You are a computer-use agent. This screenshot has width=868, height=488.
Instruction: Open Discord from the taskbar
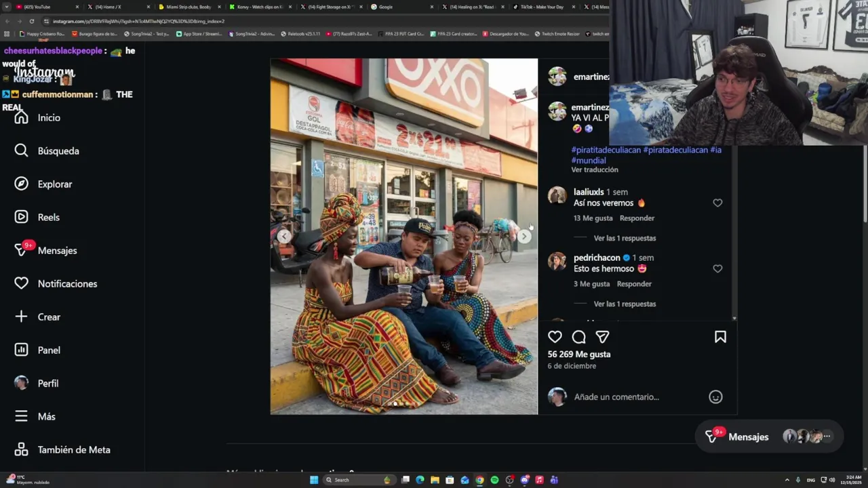524,480
